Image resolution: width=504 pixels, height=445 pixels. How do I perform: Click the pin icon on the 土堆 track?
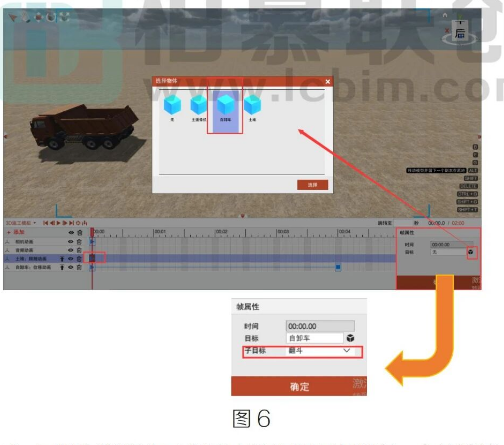[62, 259]
